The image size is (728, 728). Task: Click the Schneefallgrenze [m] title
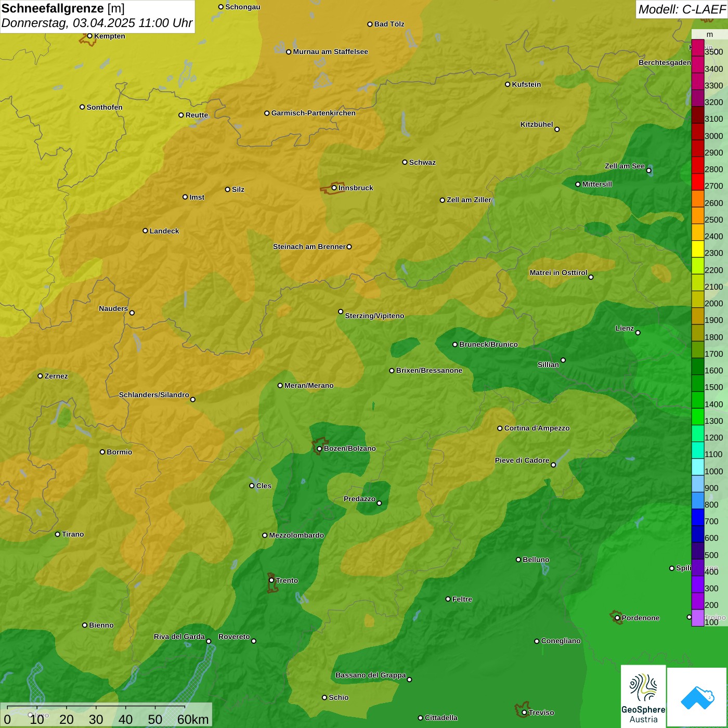pyautogui.click(x=63, y=8)
